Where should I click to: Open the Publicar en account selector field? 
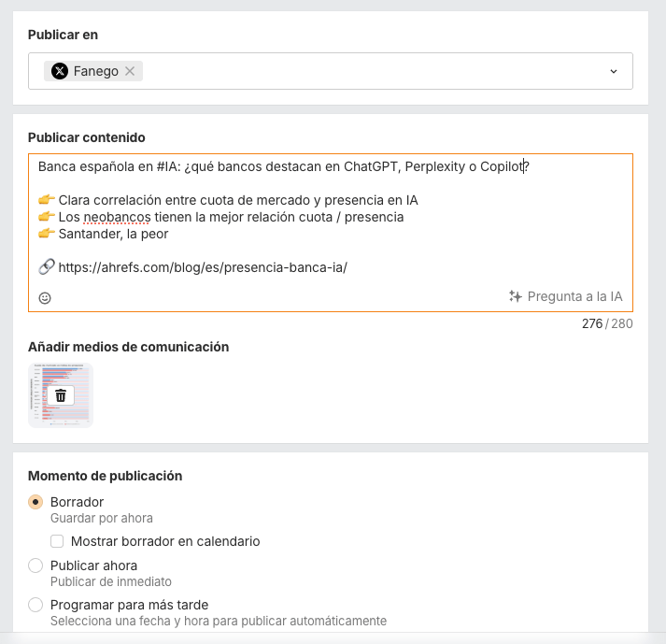click(x=374, y=71)
